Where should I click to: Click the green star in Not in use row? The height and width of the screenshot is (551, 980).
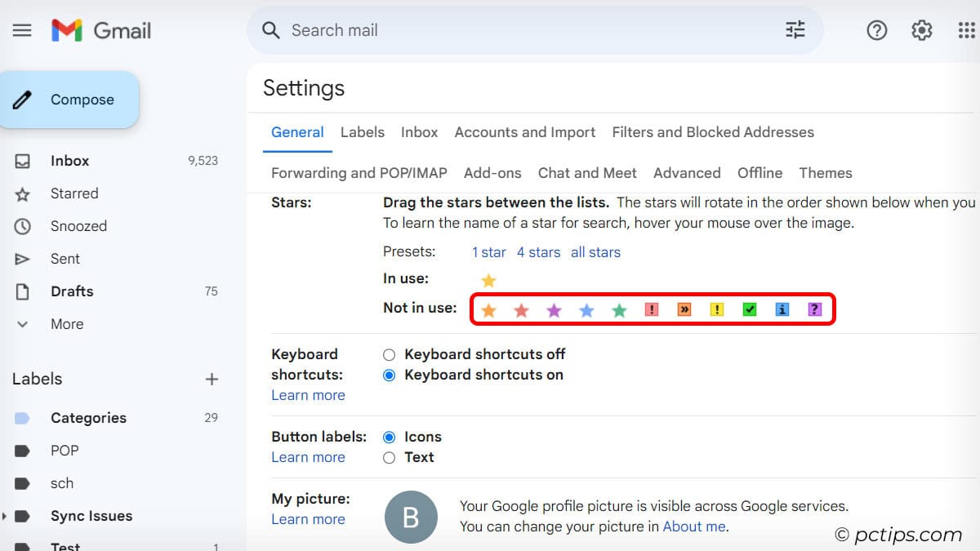pyautogui.click(x=618, y=309)
